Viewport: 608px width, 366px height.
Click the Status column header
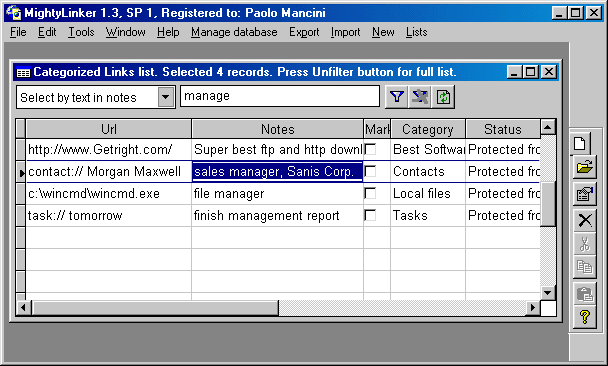(x=503, y=129)
